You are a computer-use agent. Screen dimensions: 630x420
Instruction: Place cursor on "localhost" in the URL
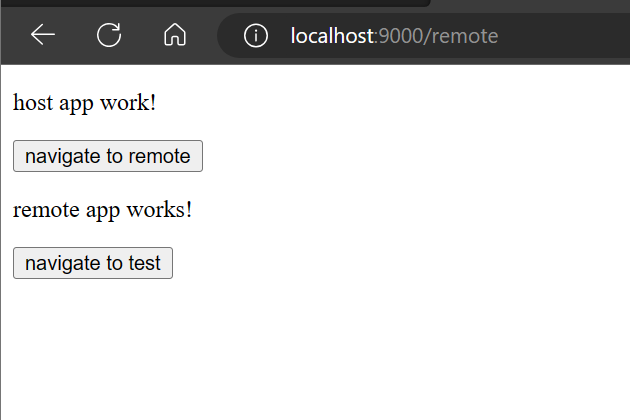[332, 36]
